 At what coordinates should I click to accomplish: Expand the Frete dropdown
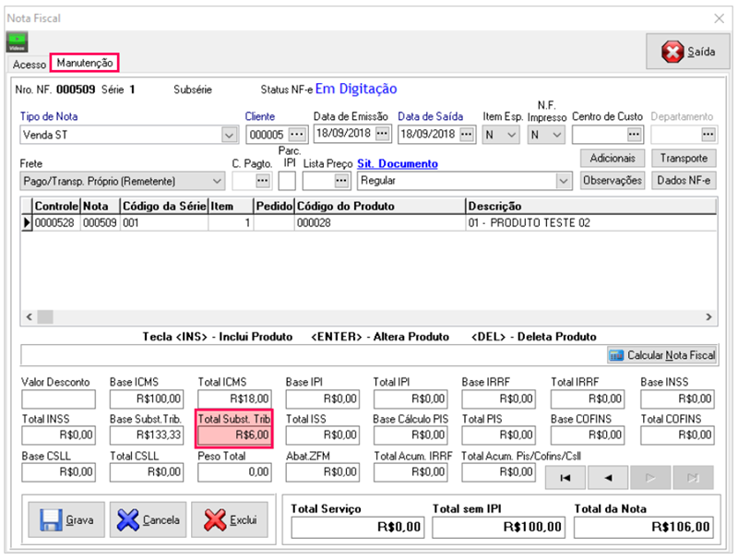point(216,182)
